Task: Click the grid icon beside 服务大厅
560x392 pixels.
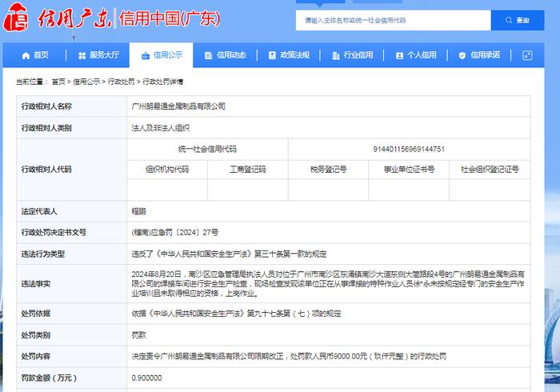Action: click(82, 55)
